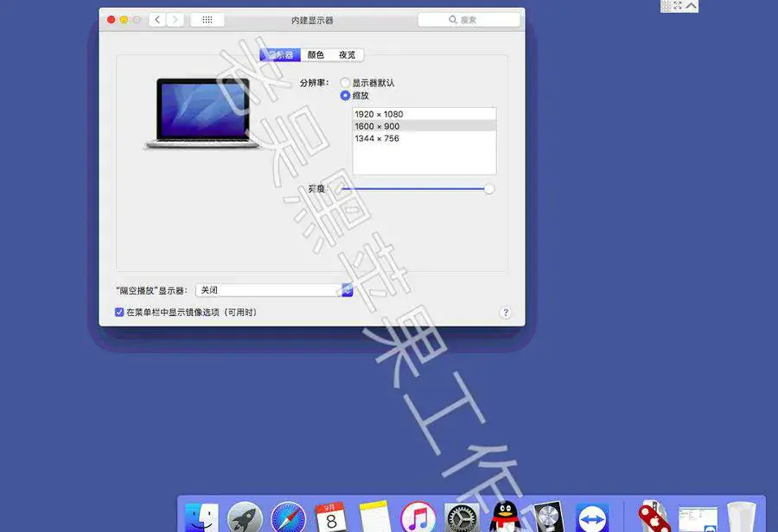Screen dimensions: 778x532
Task: Click the 亮度 brightness slider knob
Action: pyautogui.click(x=488, y=189)
